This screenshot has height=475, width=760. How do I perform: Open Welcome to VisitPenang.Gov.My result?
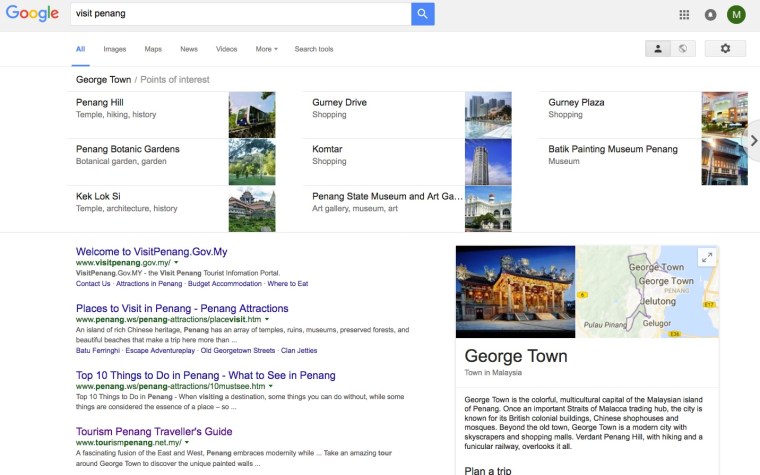tap(152, 252)
